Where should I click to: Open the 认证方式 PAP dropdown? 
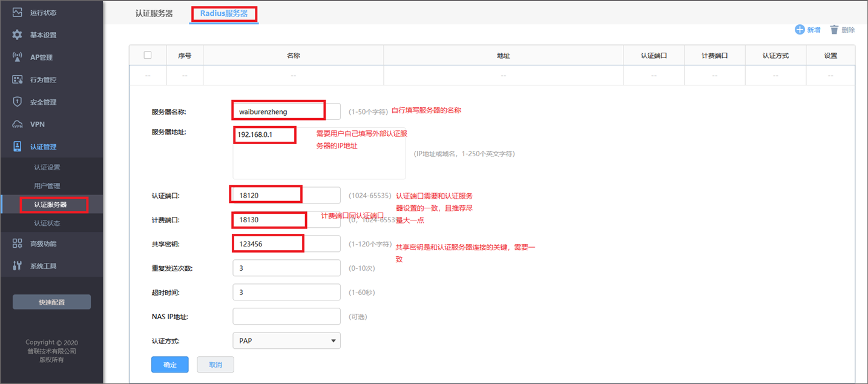point(286,340)
